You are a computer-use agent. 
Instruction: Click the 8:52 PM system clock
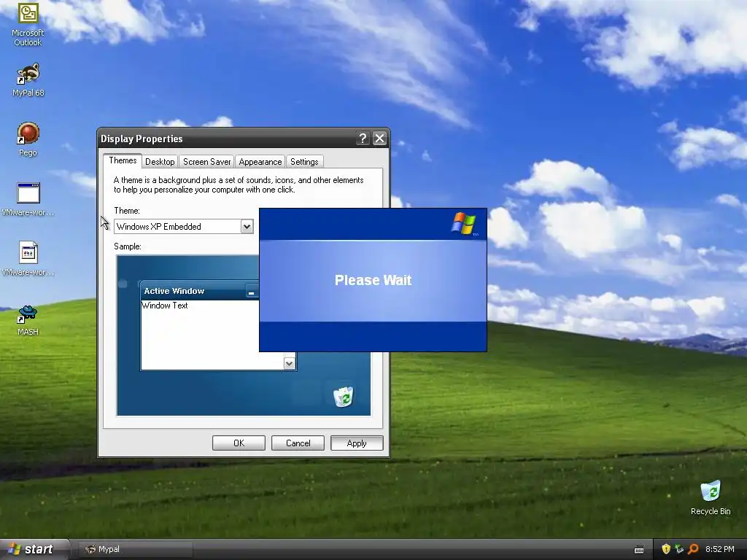coord(720,549)
